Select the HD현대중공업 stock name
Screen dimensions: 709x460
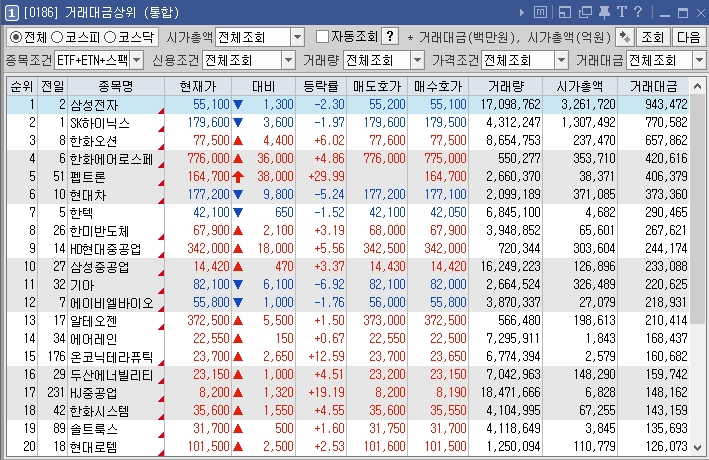[x=105, y=249]
